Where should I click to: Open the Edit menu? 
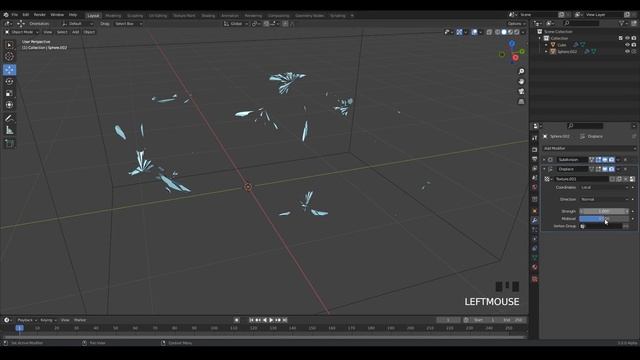click(26, 15)
